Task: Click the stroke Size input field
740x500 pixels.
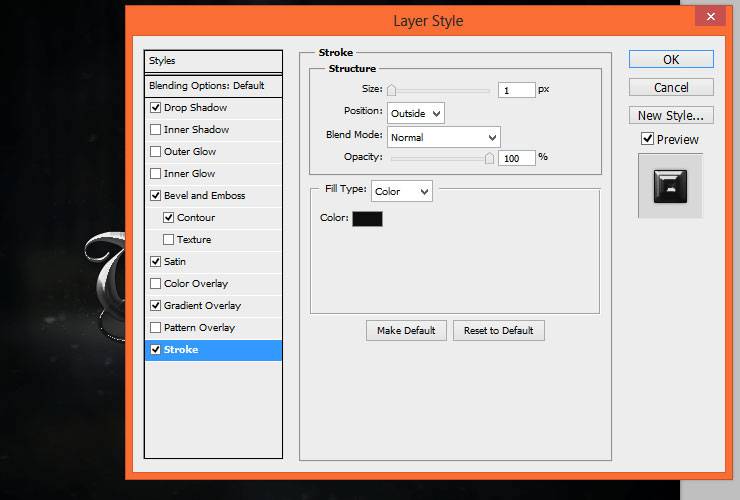Action: [517, 90]
